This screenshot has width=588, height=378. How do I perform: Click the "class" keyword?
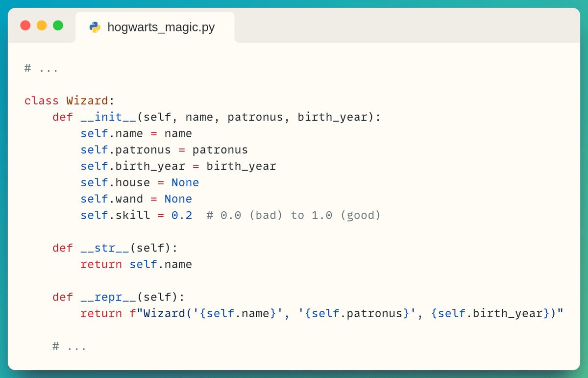[42, 101]
